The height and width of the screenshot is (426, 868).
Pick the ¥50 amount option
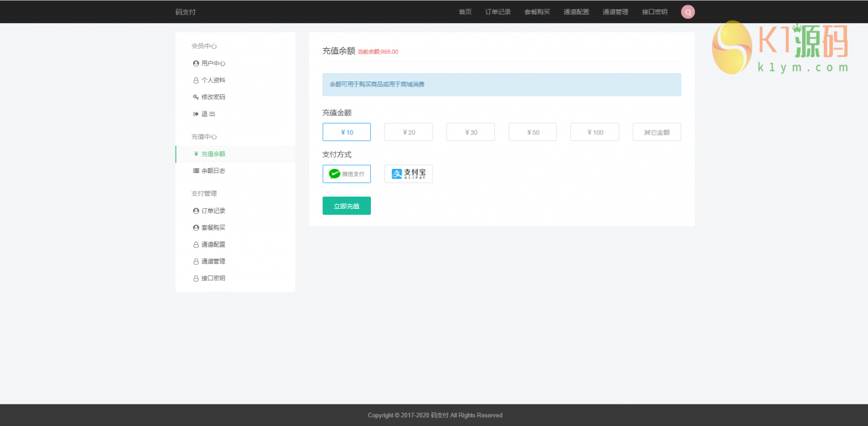point(532,132)
